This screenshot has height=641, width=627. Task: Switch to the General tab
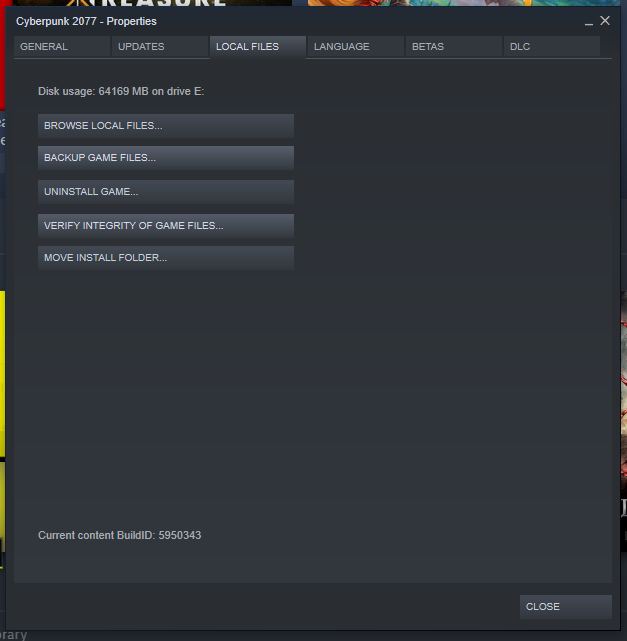point(62,47)
